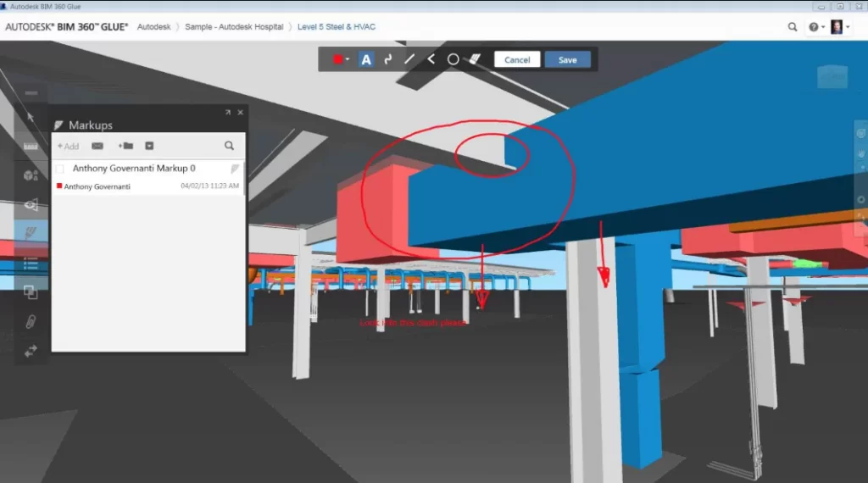Select the circle shape markup tool
868x483 pixels.
(x=453, y=59)
